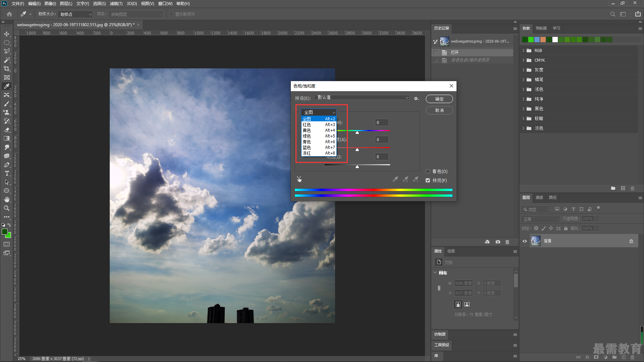Select the Magic Wand tool
644x362 pixels.
click(7, 60)
